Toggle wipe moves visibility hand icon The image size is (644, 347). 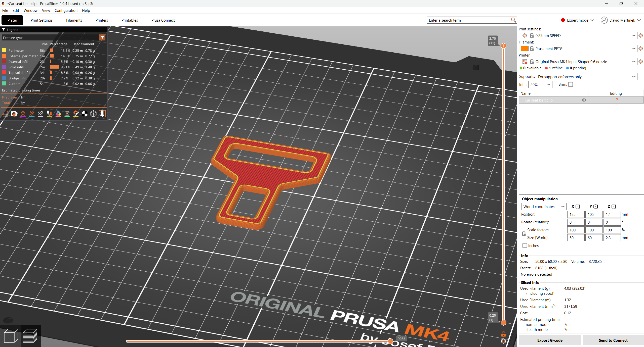coord(14,114)
